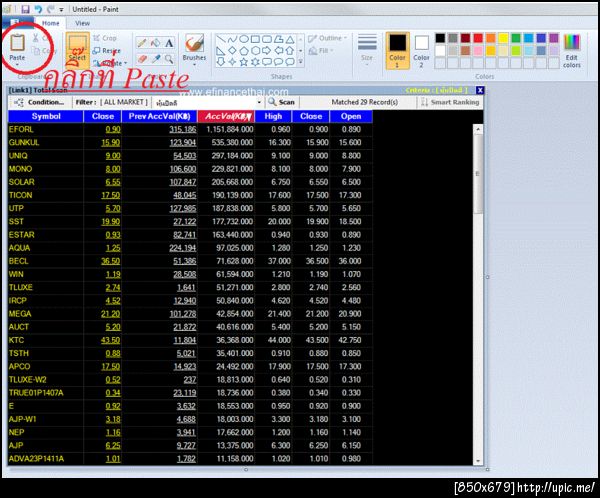The image size is (600, 498).
Task: Click the Condition button in scan window
Action: [39, 102]
